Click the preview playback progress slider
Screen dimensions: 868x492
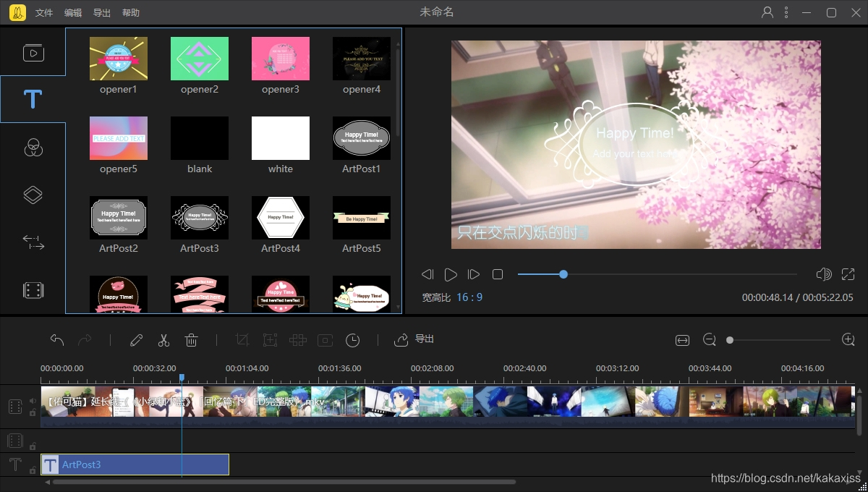coord(657,274)
